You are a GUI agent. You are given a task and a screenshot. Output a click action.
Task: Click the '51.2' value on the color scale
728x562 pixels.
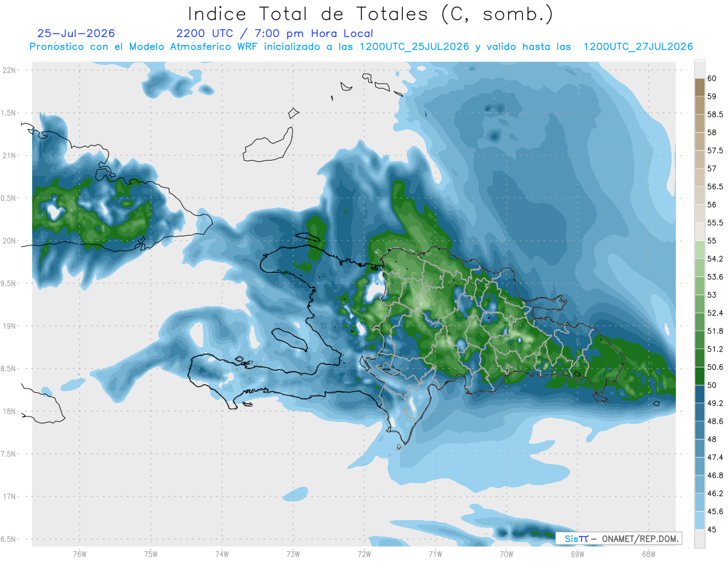[x=716, y=349]
